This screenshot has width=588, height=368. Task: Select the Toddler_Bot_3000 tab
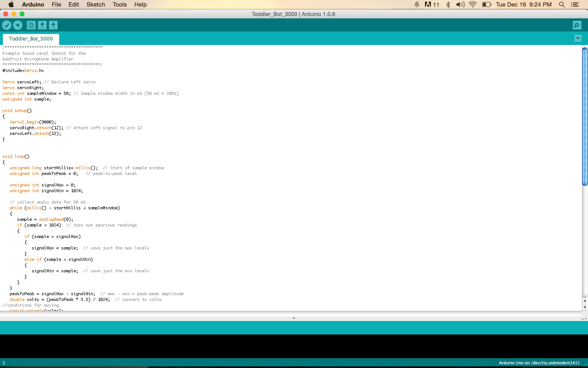31,39
